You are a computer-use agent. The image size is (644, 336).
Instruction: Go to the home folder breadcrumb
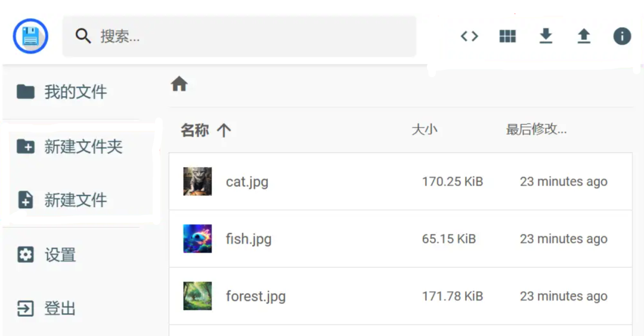pos(179,85)
